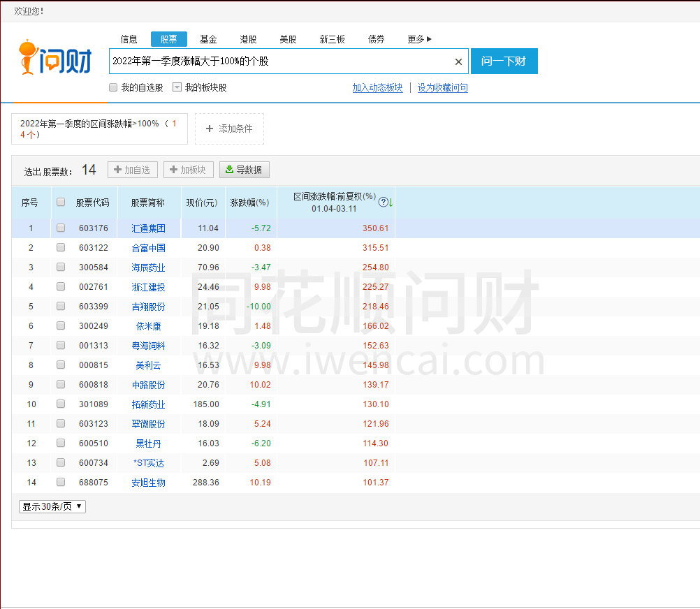Click the help question mark icon
This screenshot has height=609, width=700.
[x=383, y=202]
